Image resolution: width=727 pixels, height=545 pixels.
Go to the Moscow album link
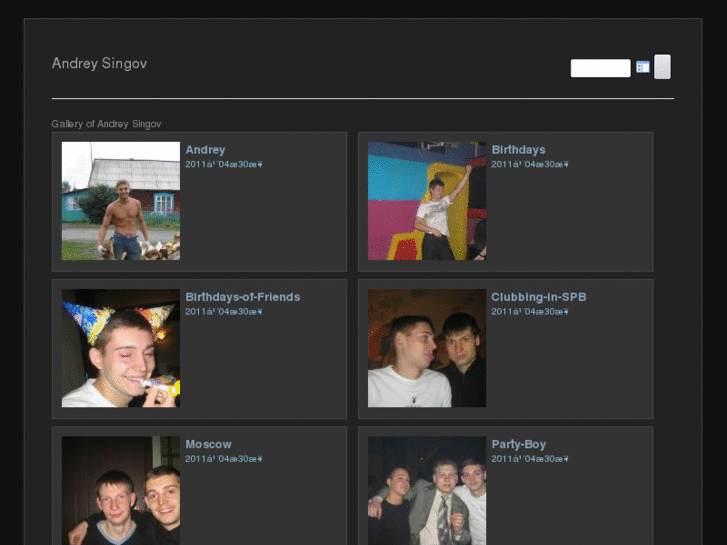(208, 444)
